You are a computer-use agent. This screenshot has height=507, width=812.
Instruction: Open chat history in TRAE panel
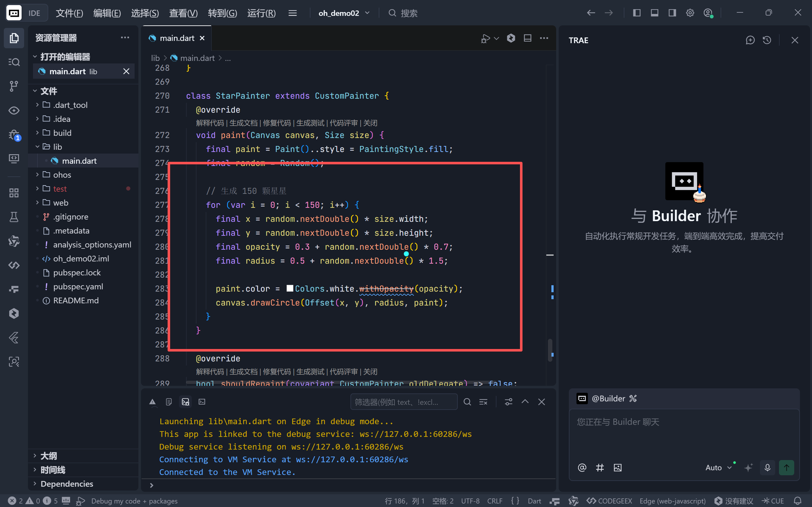pos(767,40)
